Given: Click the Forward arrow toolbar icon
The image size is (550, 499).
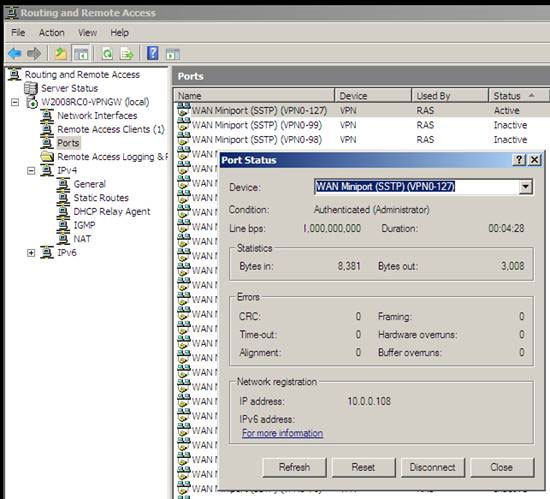Looking at the screenshot, I should pos(34,54).
